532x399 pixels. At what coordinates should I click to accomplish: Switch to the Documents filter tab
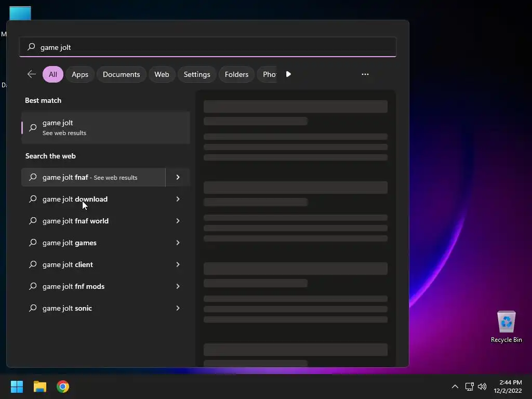point(122,74)
